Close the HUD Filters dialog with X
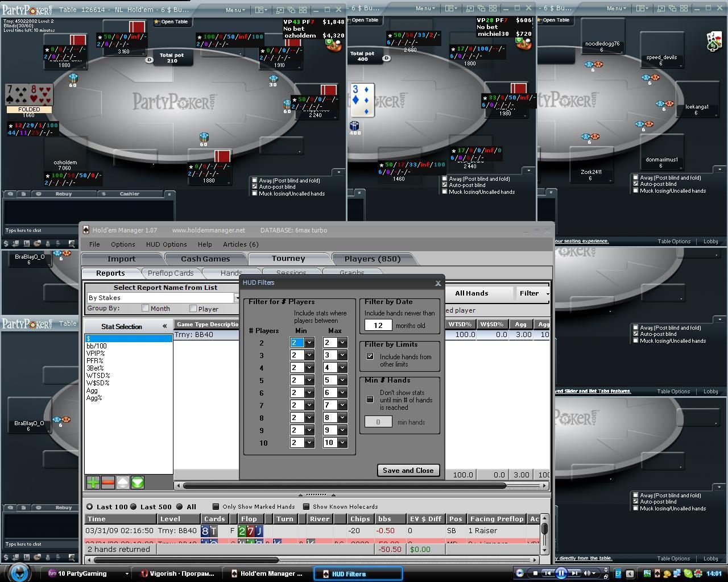Screen dimensions: 728x582 pos(438,283)
